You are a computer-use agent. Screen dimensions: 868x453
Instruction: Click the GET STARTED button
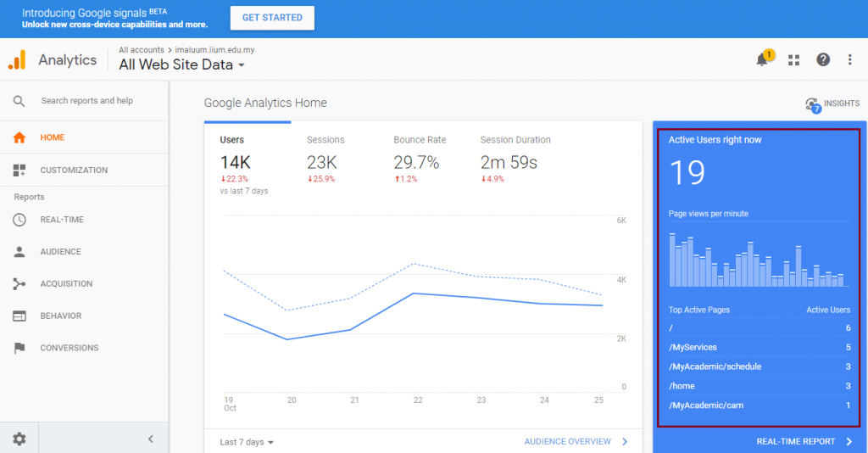272,18
